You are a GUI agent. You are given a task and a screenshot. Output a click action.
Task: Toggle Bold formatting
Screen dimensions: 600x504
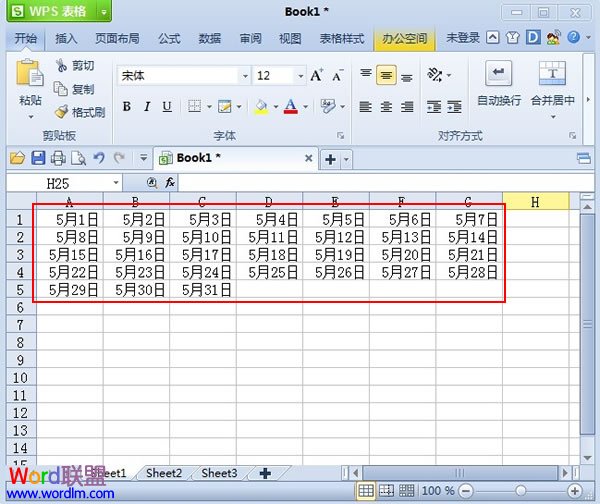tap(127, 107)
